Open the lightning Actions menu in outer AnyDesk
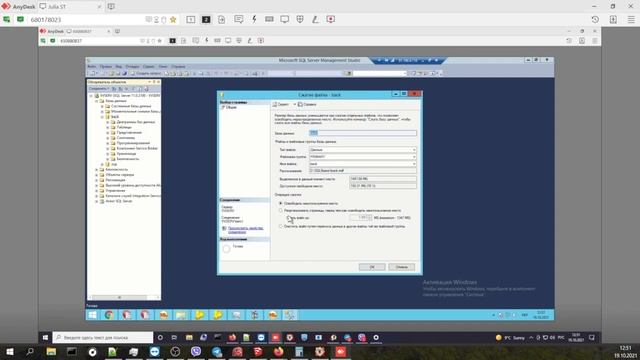 tap(254, 19)
